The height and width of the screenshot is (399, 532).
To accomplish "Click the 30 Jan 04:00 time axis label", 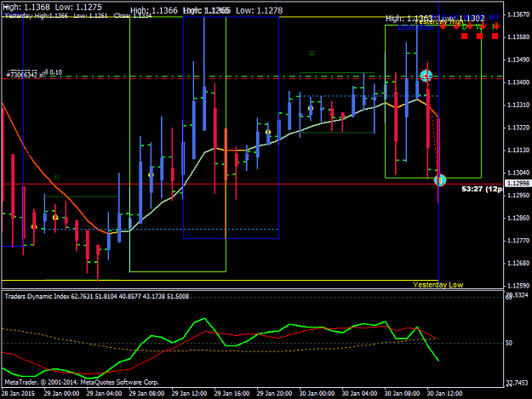I will pyautogui.click(x=359, y=394).
